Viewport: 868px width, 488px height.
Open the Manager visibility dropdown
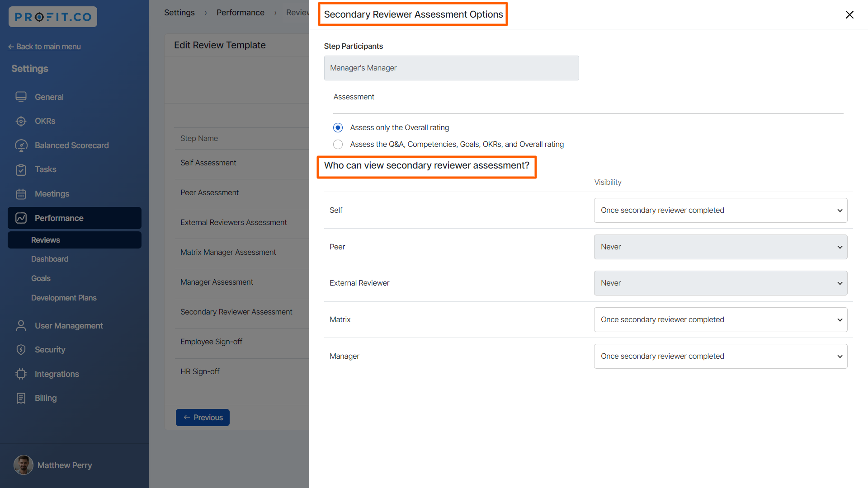pos(720,357)
